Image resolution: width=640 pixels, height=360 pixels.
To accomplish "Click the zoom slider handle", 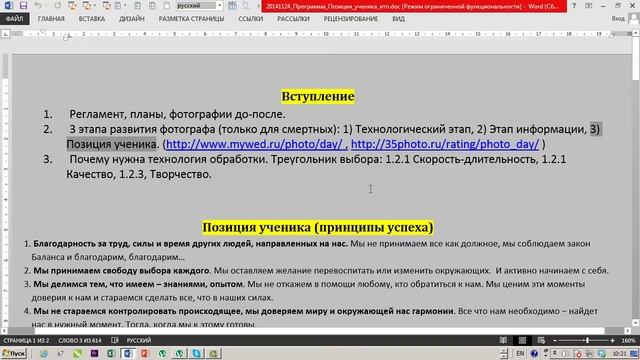I will (x=587, y=340).
